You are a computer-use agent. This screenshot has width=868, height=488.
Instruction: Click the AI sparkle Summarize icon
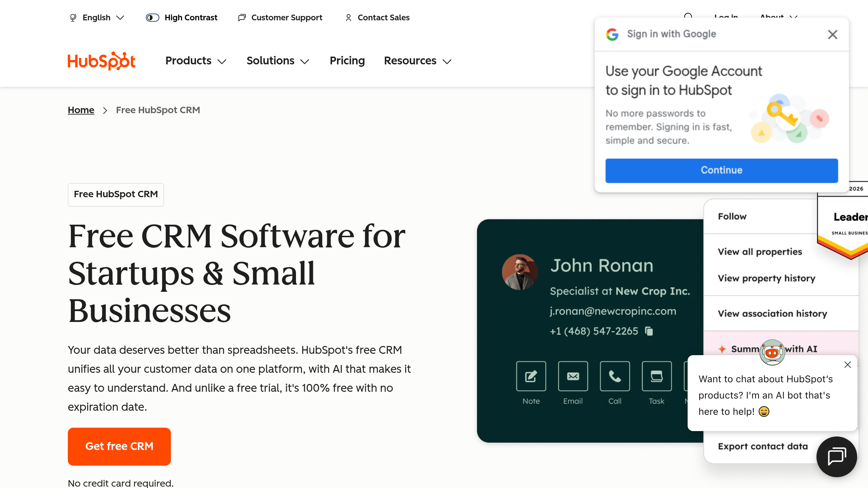722,349
